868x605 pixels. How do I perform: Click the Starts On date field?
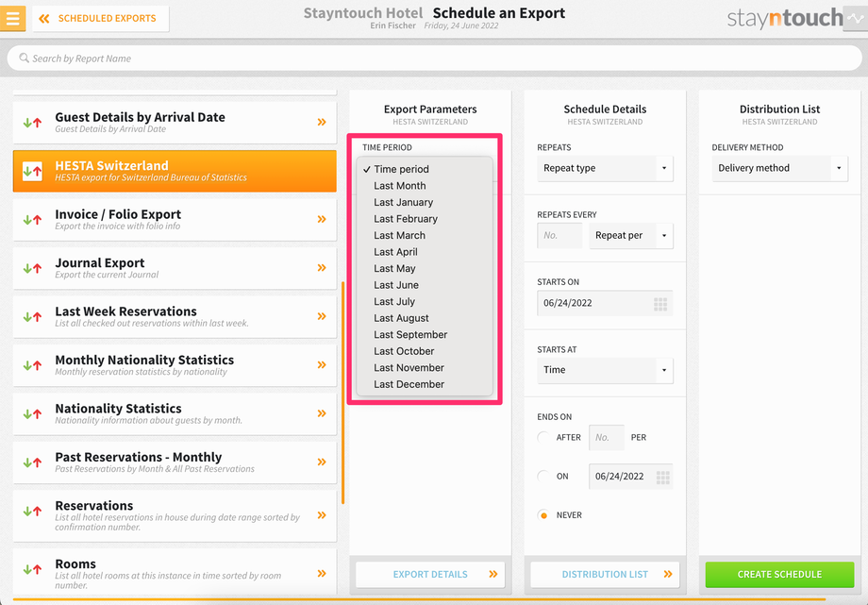[x=605, y=303]
